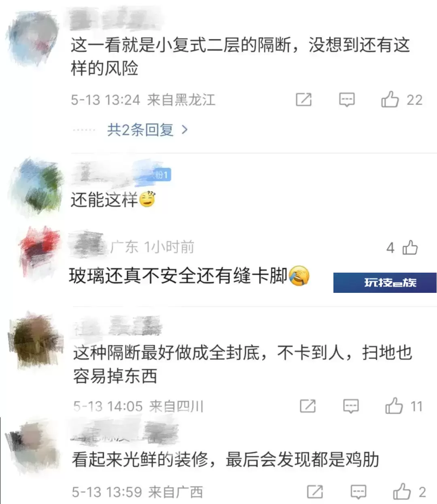Image resolution: width=437 pixels, height=504 pixels.
Task: Reply to the 5-13 14:05 Sichuan comment
Action: click(351, 406)
